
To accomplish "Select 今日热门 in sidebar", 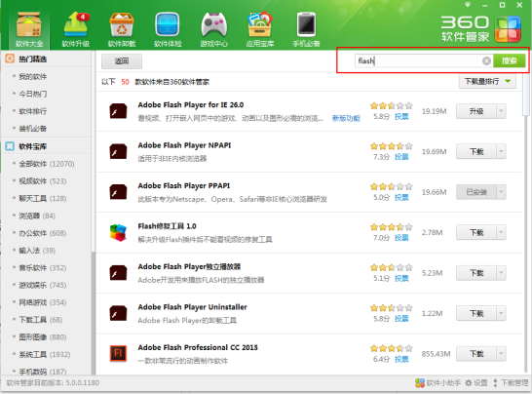I will [x=32, y=94].
